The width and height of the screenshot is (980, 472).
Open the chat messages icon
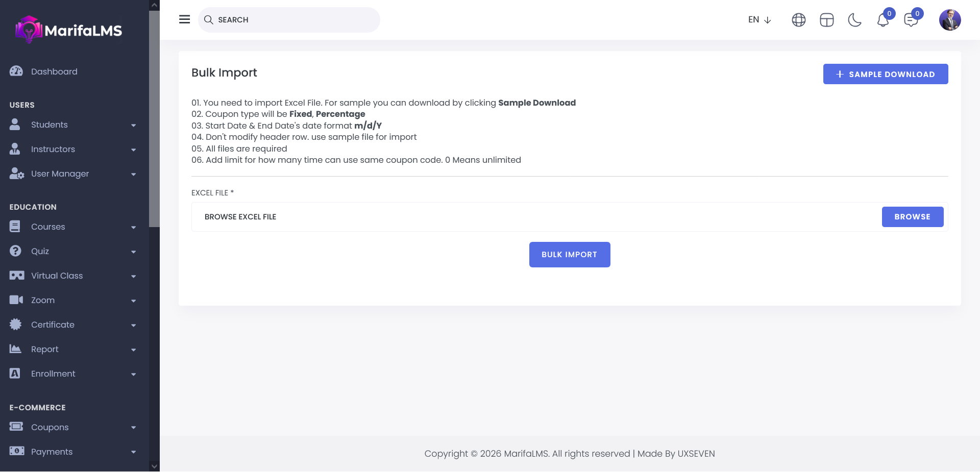pos(911,20)
